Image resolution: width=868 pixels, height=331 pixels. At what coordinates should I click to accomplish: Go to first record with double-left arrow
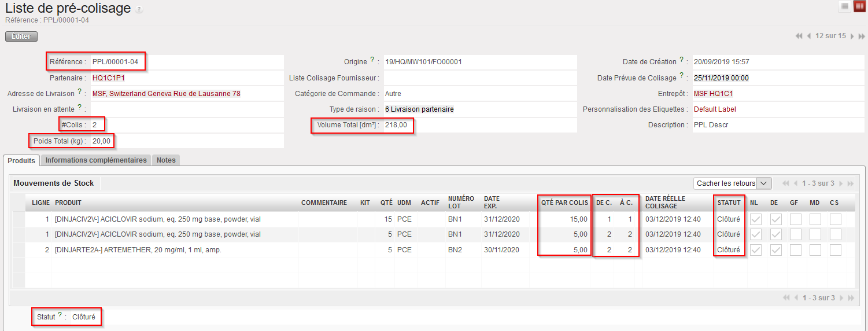tap(799, 36)
